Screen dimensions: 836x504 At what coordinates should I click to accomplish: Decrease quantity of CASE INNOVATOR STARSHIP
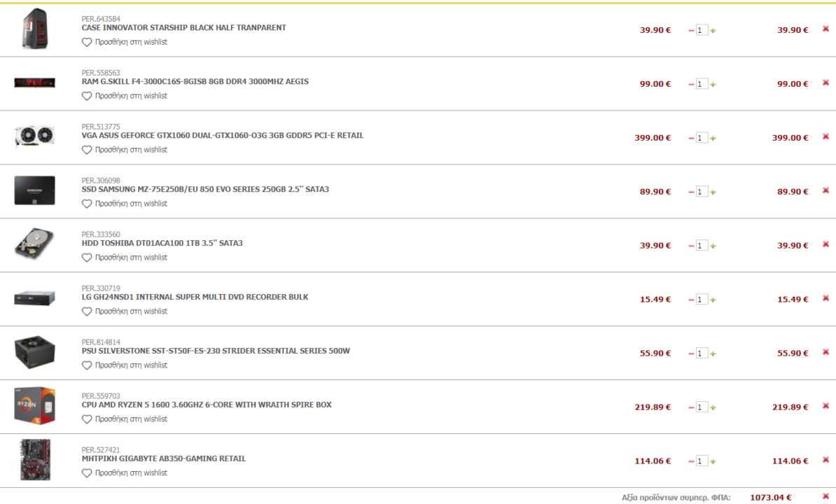(x=691, y=30)
